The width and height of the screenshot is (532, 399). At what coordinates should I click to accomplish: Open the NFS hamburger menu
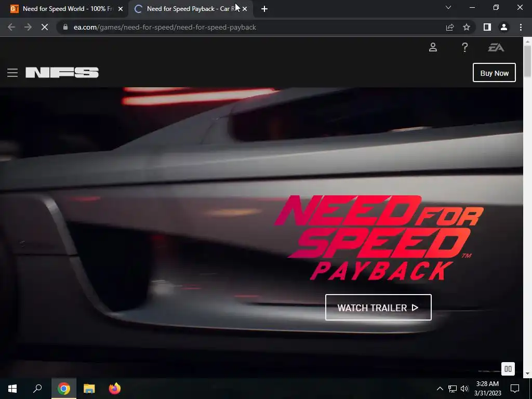point(12,73)
